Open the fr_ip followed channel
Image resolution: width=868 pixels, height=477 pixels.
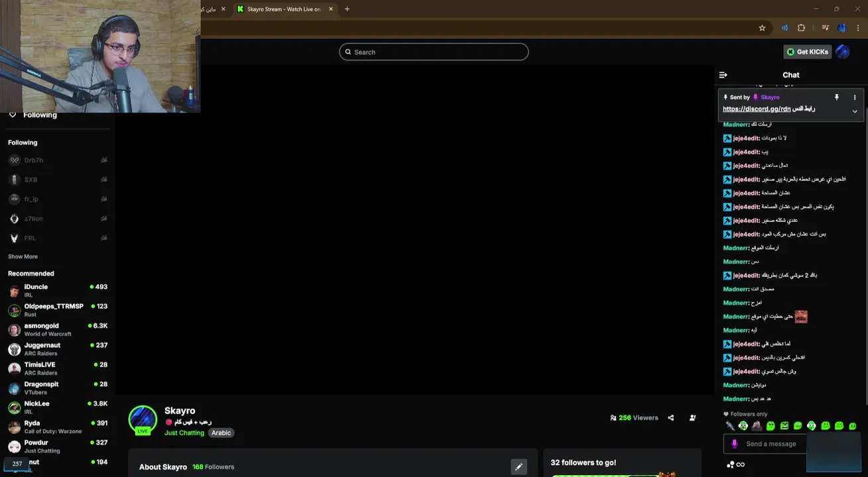[x=58, y=199]
